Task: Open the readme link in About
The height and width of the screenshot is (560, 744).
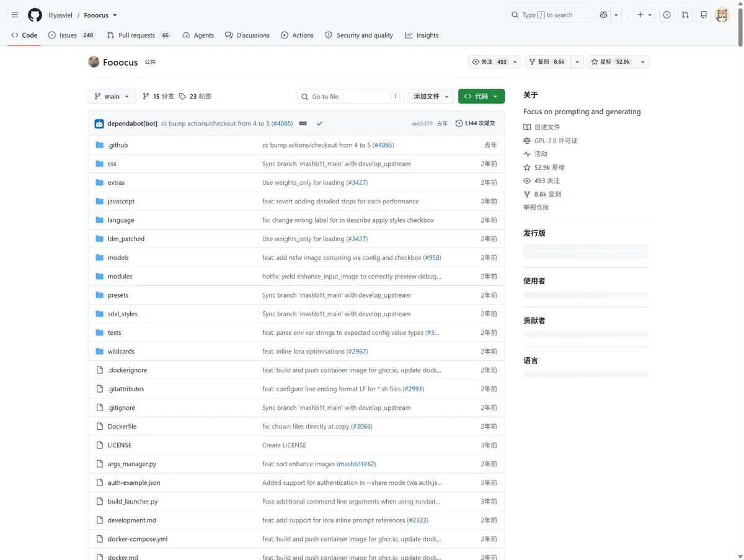Action: click(542, 127)
